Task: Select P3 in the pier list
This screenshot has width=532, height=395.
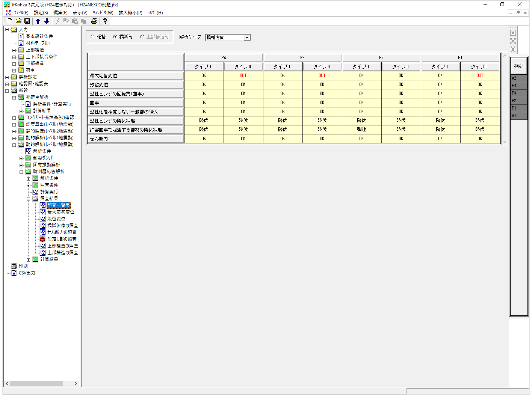Action: pyautogui.click(x=518, y=93)
